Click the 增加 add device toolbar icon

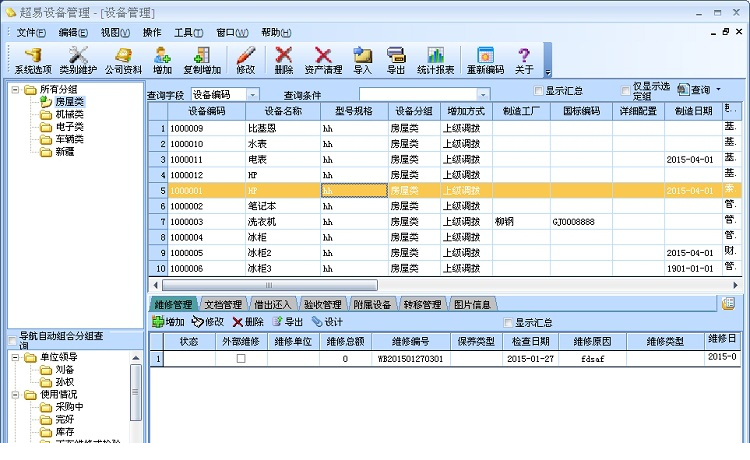pyautogui.click(x=162, y=61)
